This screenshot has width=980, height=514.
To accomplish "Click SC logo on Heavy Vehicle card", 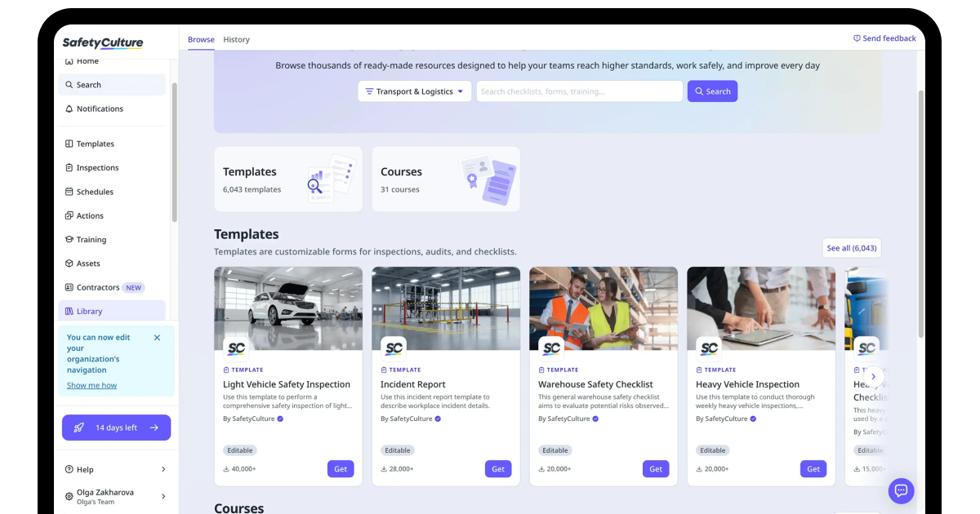I will click(x=709, y=348).
